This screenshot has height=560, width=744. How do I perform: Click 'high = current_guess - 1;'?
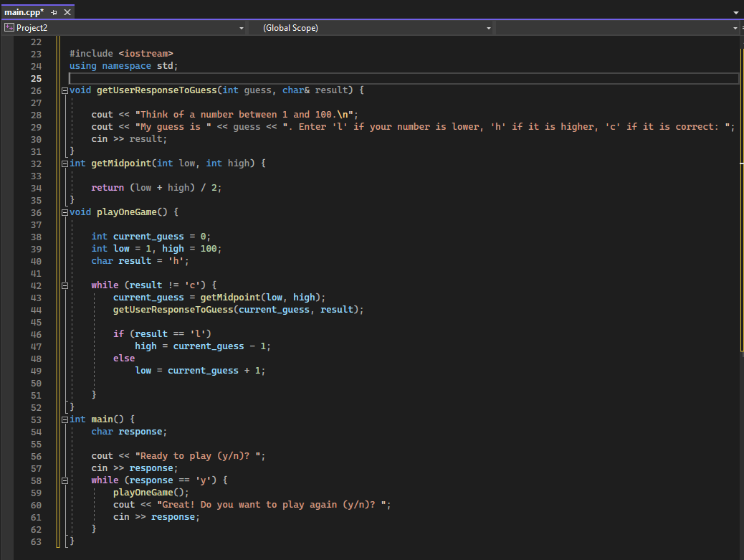point(203,346)
